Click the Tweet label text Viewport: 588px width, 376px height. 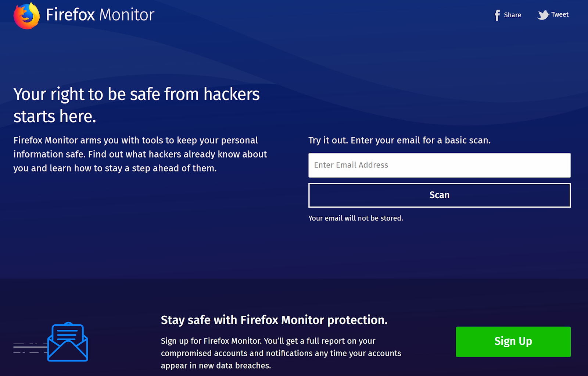click(x=560, y=15)
